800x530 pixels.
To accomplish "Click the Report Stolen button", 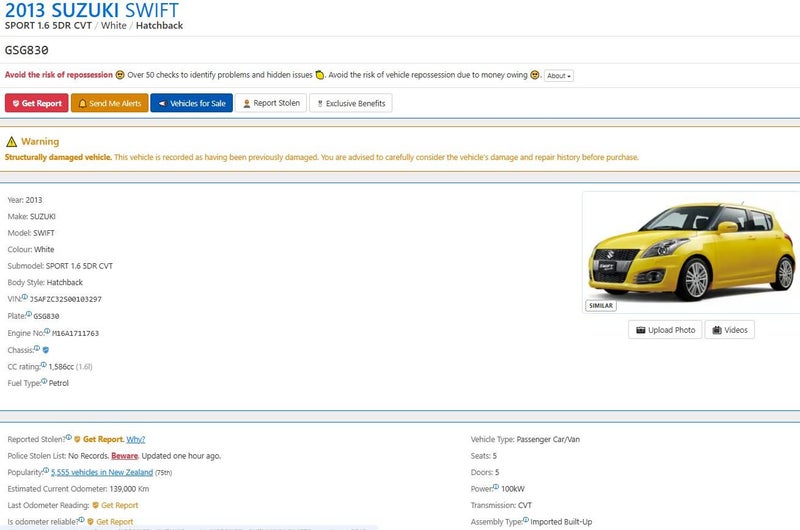I will click(270, 103).
